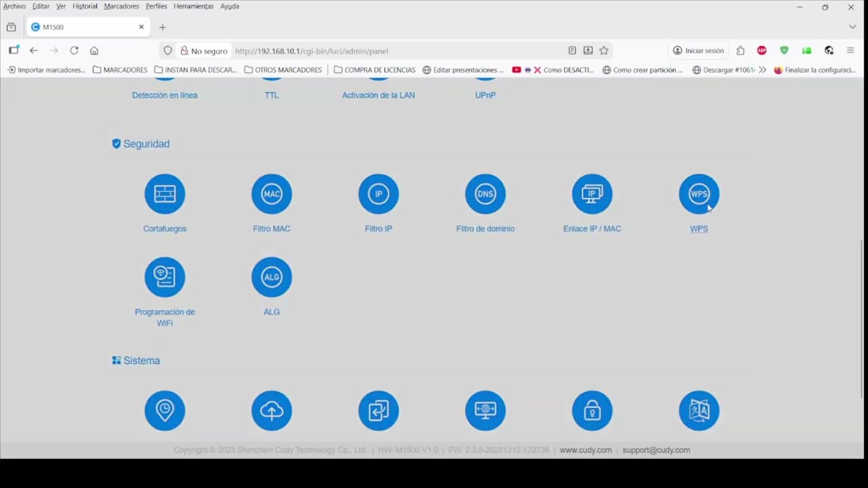
Task: Close the M1500 tab
Action: point(141,27)
